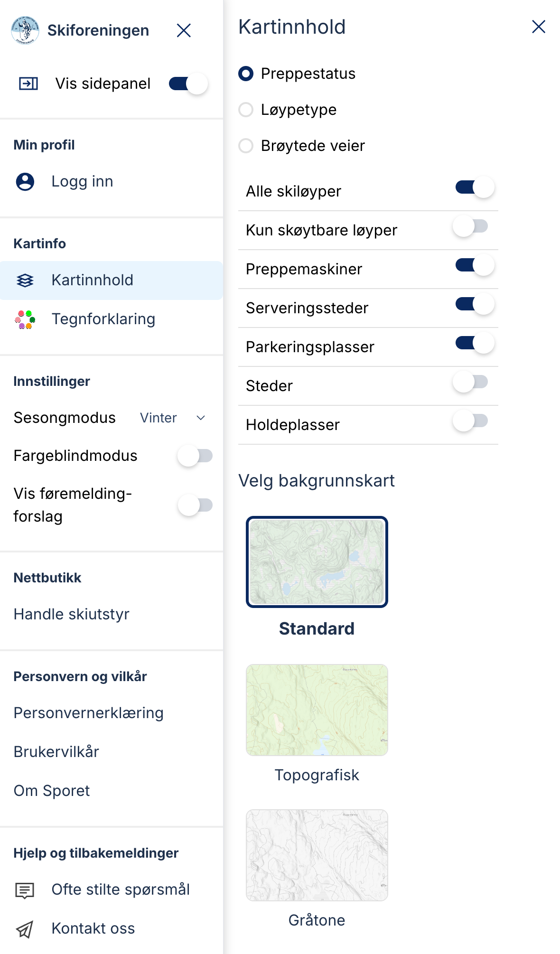The width and height of the screenshot is (560, 954).
Task: Click the FAQ chat icon beside Ofte stilte spørsmål
Action: pos(25,890)
